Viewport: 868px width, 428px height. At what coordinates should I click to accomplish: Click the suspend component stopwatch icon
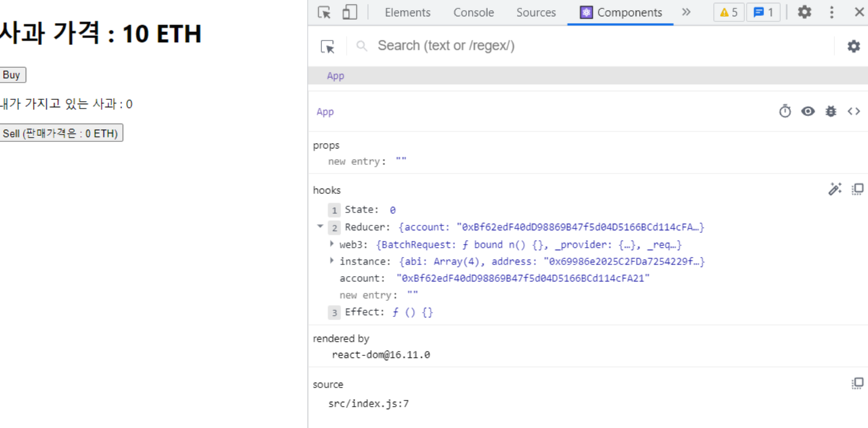click(x=785, y=112)
